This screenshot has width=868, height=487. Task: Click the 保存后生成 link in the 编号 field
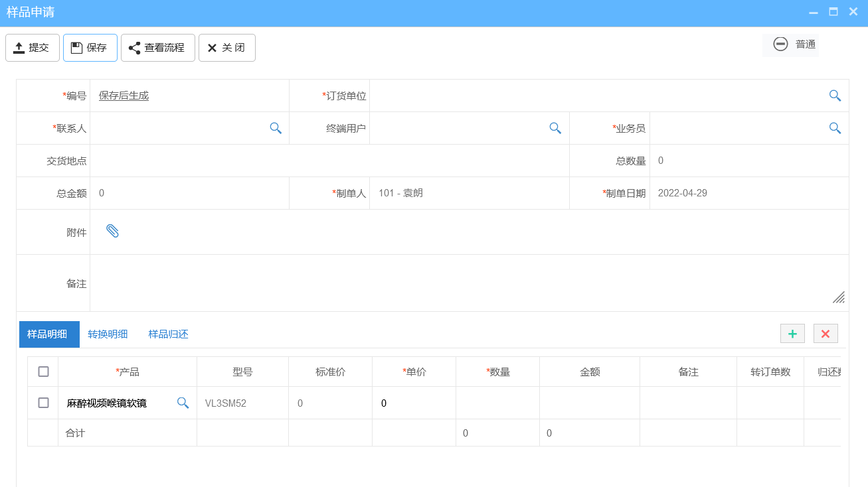pos(123,95)
